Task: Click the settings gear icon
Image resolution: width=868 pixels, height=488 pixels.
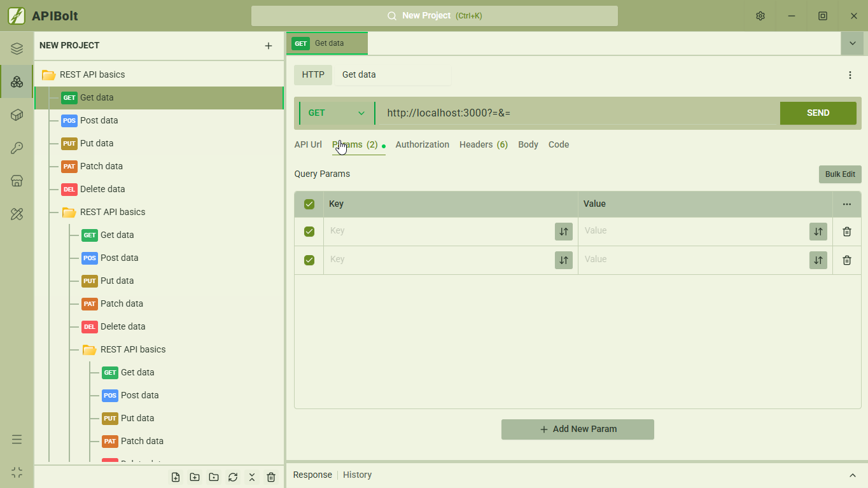Action: tap(760, 16)
